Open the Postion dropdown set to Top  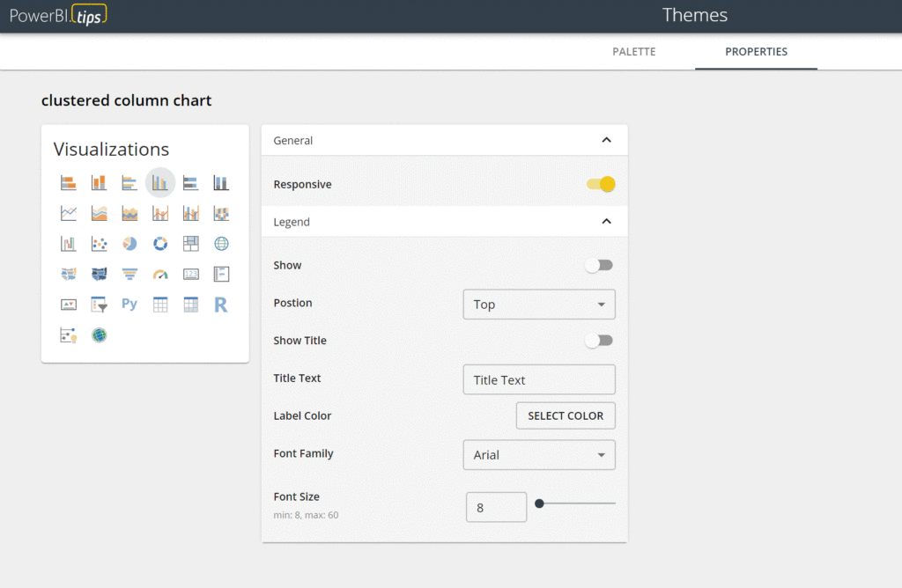(x=539, y=304)
